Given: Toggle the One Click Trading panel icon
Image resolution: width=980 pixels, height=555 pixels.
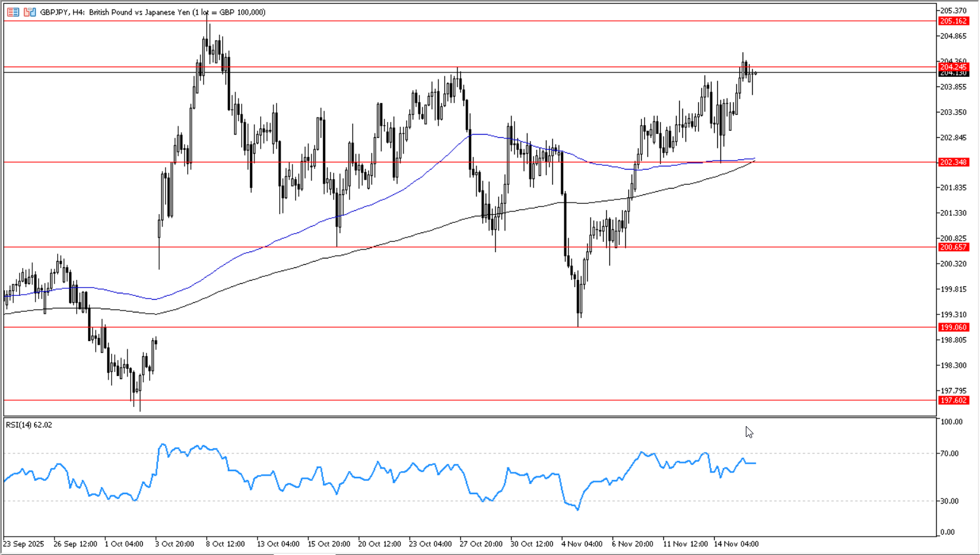Looking at the screenshot, I should point(30,12).
